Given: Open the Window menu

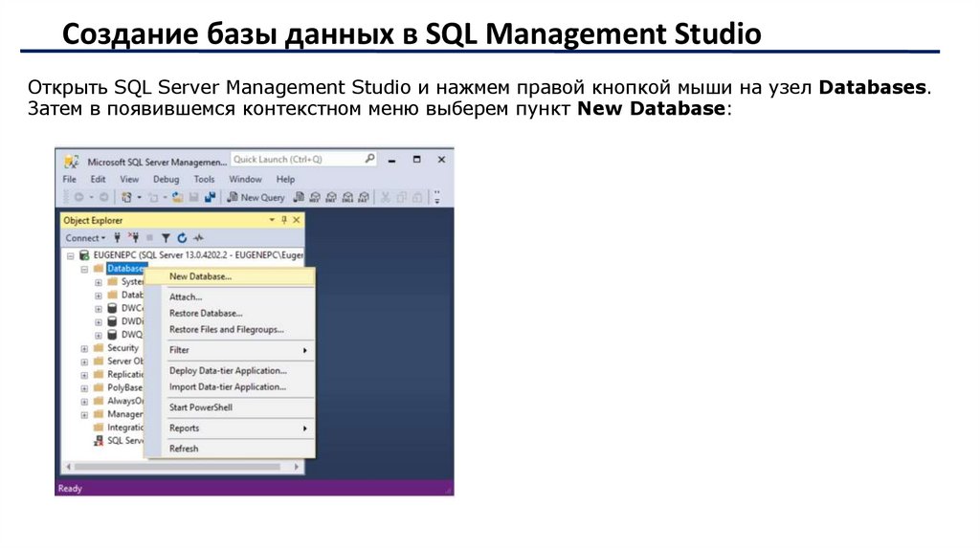Looking at the screenshot, I should (245, 179).
